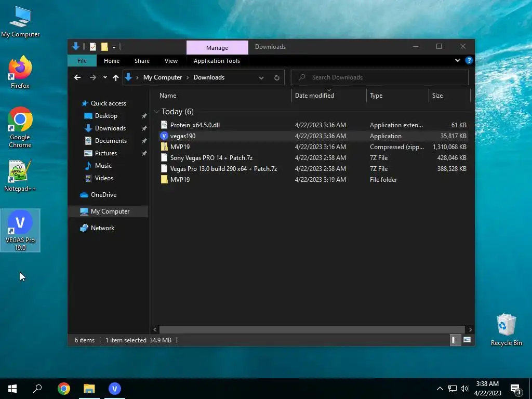The width and height of the screenshot is (532, 399).
Task: Open the File menu
Action: pos(82,61)
